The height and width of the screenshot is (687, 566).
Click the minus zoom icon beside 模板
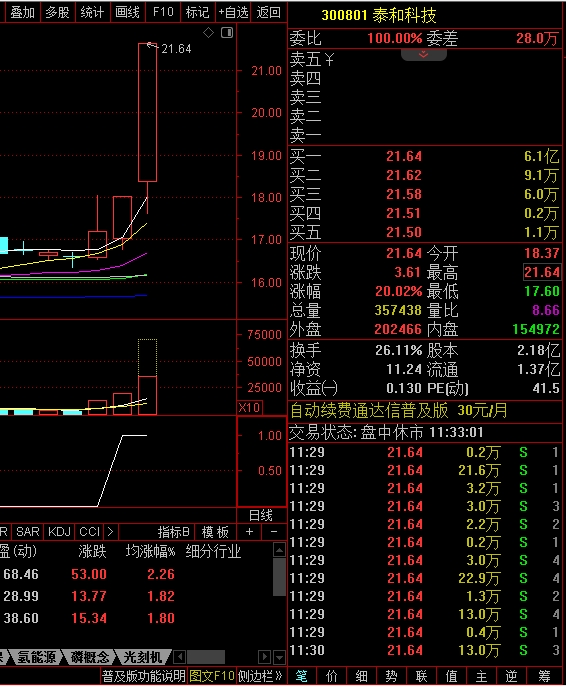coord(274,532)
